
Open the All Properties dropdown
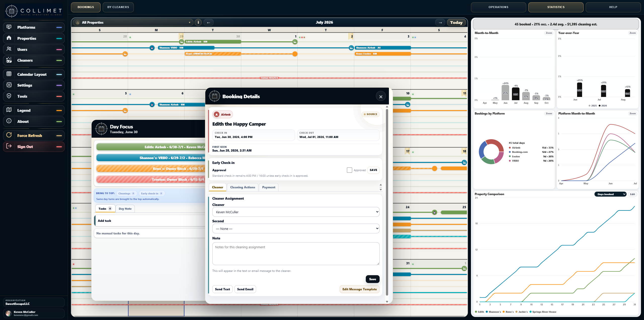pyautogui.click(x=133, y=23)
